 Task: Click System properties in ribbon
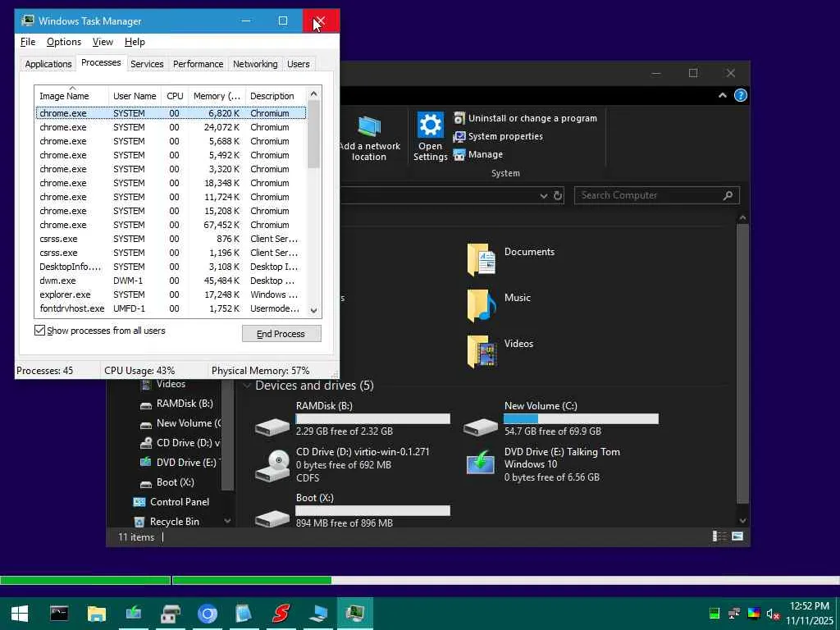[x=498, y=137]
